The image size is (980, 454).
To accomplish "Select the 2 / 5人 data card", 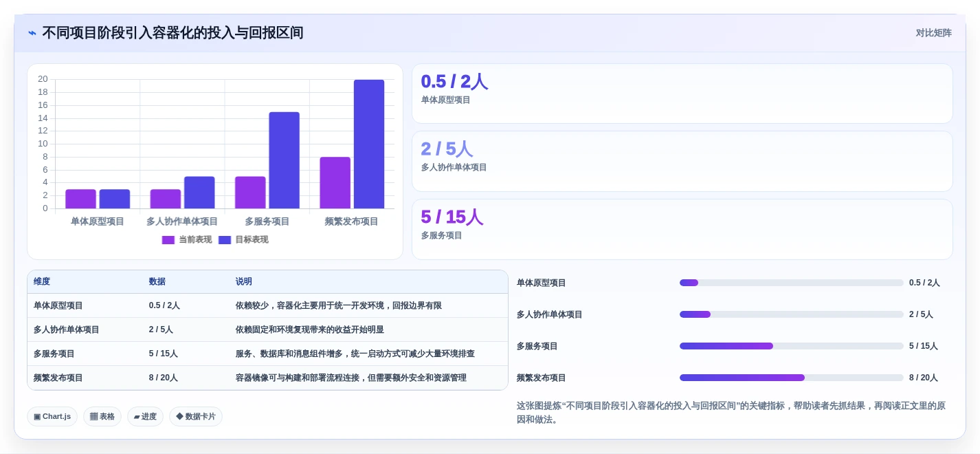I will coord(682,161).
